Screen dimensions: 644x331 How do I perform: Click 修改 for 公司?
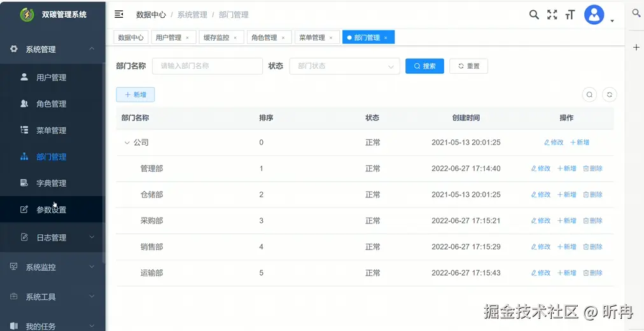click(x=554, y=143)
